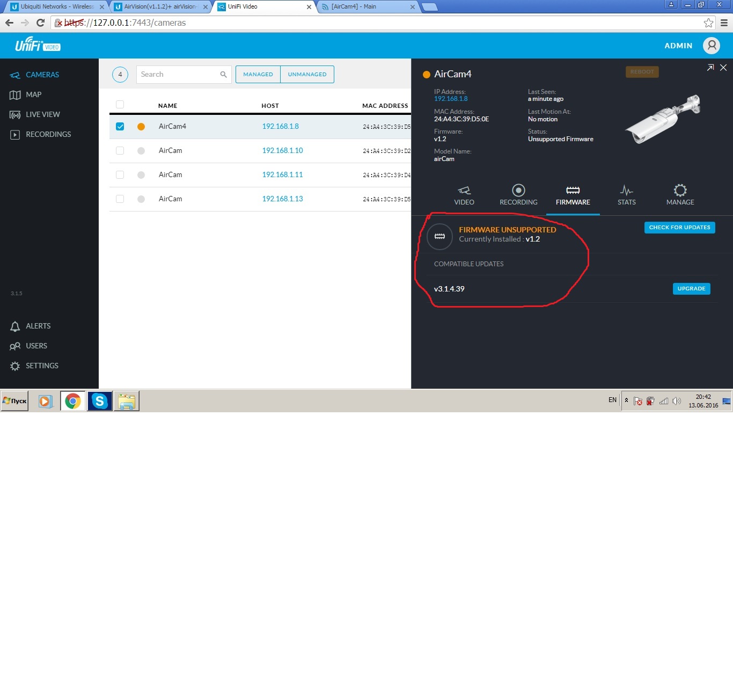The width and height of the screenshot is (733, 700).
Task: Open host link 192.168.1.8 in table
Action: [x=280, y=126]
